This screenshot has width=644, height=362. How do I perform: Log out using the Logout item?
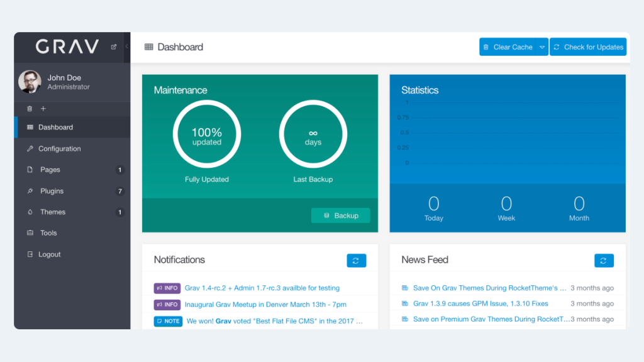coord(72,255)
